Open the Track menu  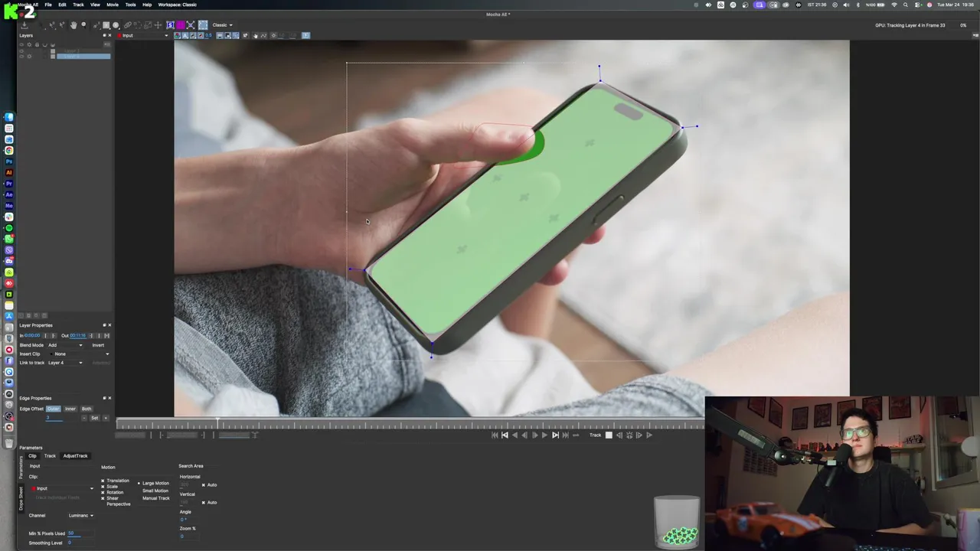coord(78,5)
